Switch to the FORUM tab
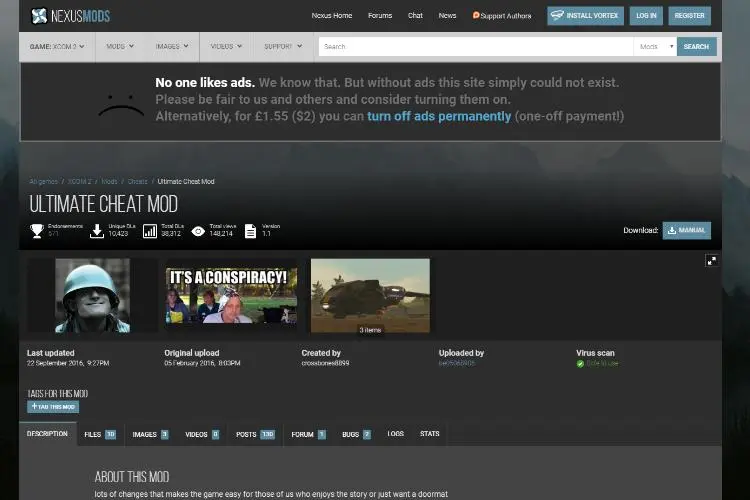Image resolution: width=750 pixels, height=500 pixels. point(309,434)
